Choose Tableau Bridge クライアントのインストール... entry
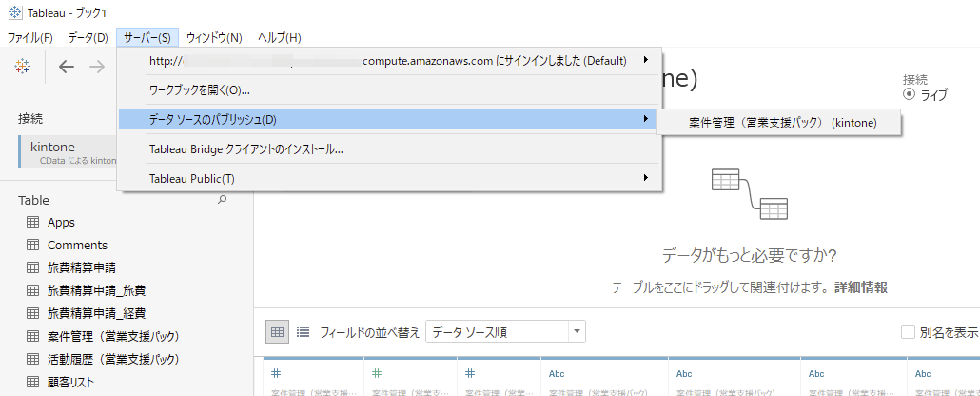The image size is (980, 396). pos(389,149)
